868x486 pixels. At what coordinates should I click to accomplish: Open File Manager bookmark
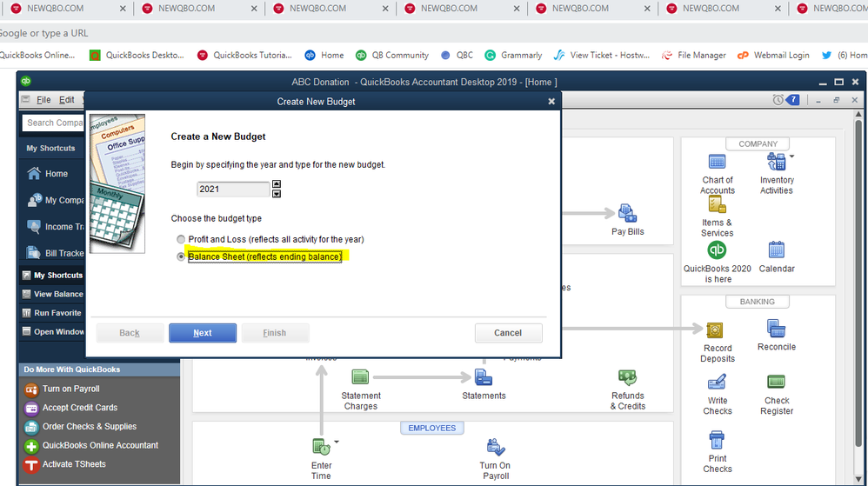pos(694,55)
